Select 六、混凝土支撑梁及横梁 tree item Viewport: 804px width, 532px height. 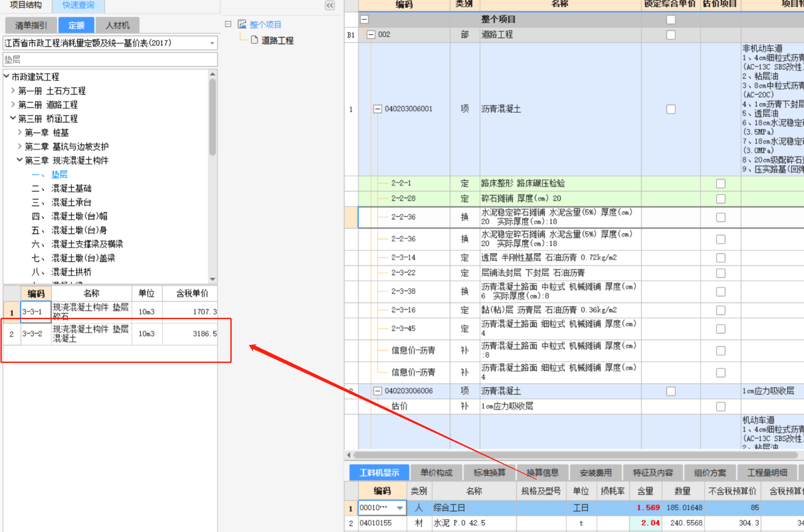[78, 244]
